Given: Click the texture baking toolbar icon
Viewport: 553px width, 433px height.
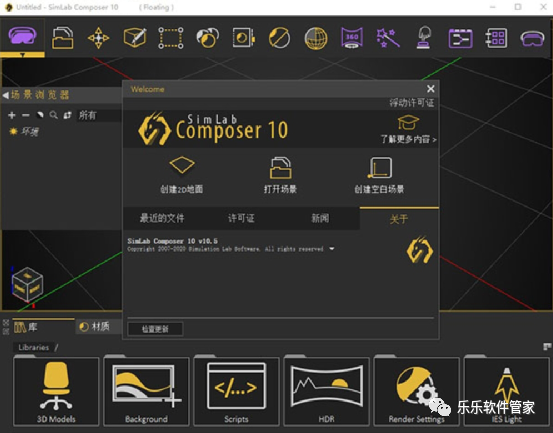Looking at the screenshot, I should [x=244, y=38].
